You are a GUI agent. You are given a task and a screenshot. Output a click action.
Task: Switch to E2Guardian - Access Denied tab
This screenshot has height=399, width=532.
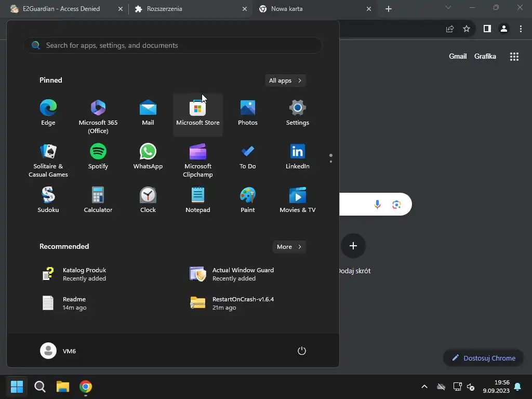(61, 9)
